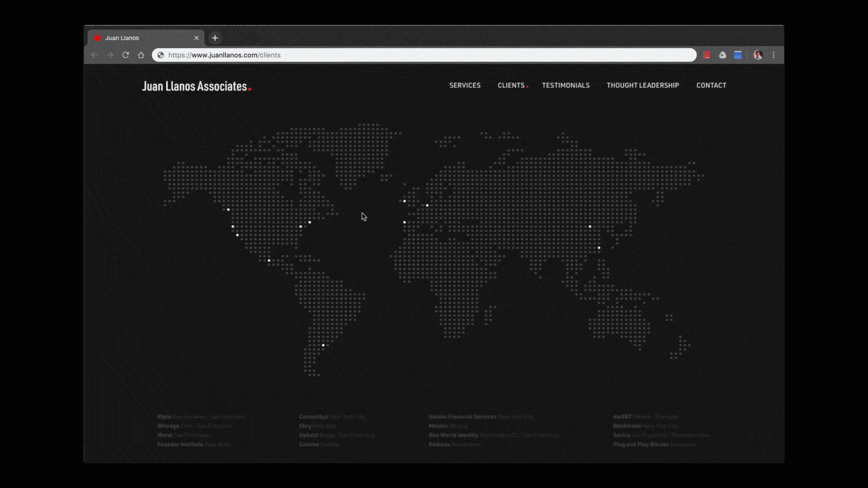The width and height of the screenshot is (868, 488).
Task: Go to browser home page
Action: coord(141,55)
